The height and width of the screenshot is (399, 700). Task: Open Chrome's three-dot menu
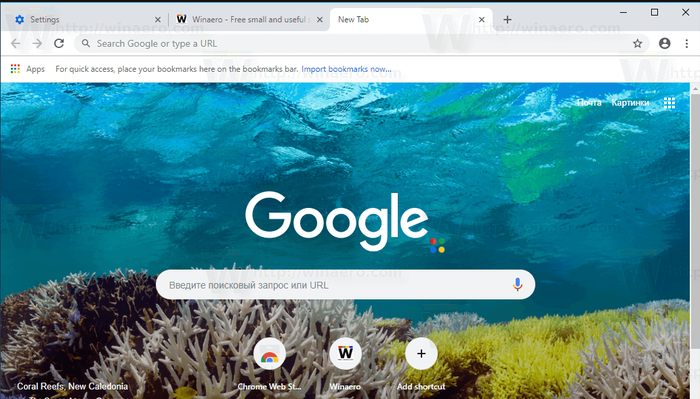687,44
